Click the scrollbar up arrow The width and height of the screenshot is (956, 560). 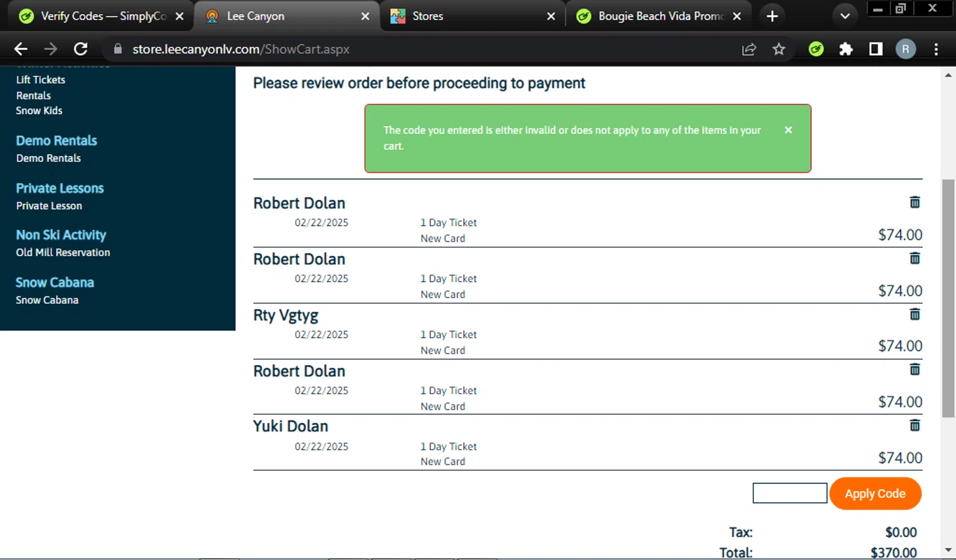pyautogui.click(x=948, y=75)
